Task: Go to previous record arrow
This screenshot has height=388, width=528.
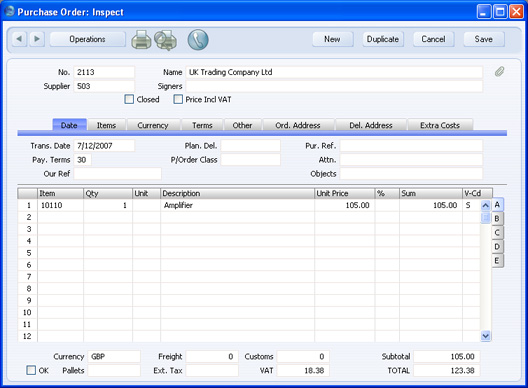Action: [x=19, y=39]
